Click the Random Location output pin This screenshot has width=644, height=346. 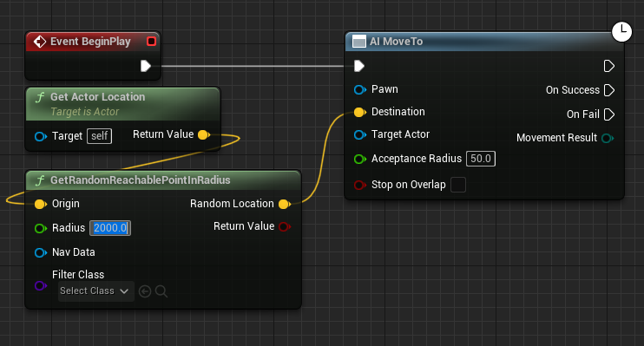point(284,204)
